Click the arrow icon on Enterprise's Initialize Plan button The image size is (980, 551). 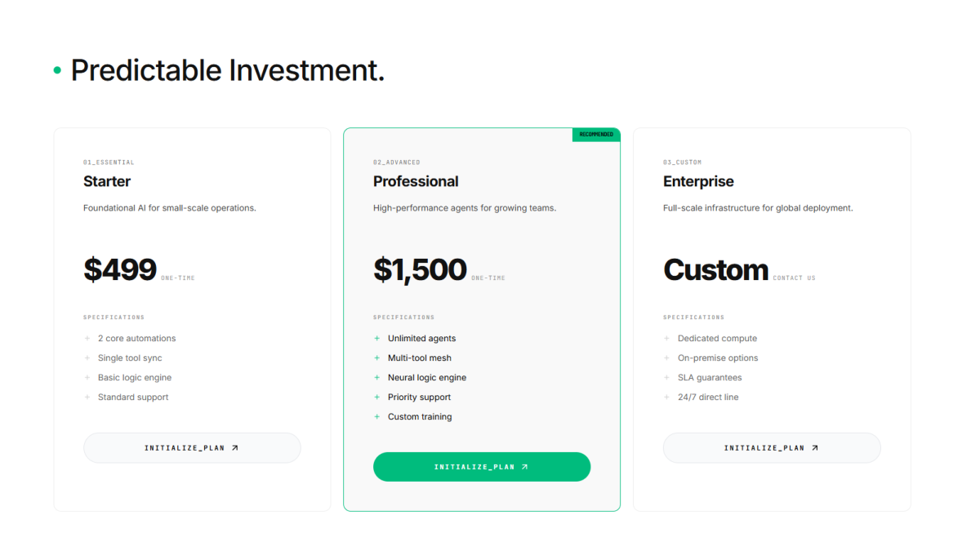point(815,447)
